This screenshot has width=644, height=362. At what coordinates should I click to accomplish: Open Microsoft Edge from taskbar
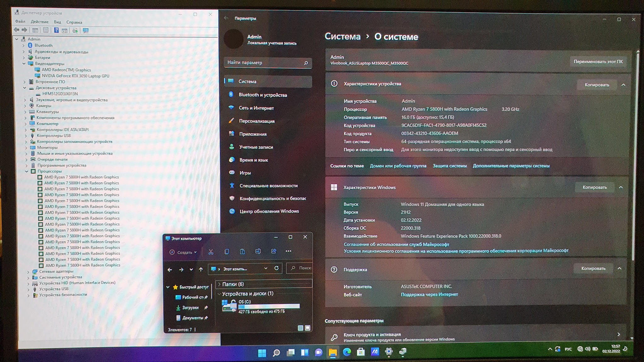tap(347, 352)
